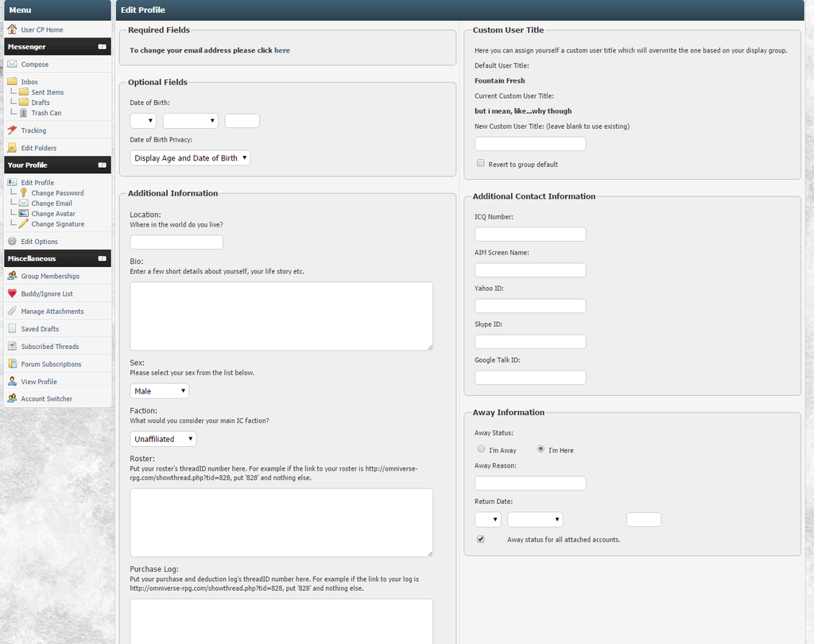Click the Yahoo ID field
Viewport: 814px width, 644px height.
tap(530, 306)
